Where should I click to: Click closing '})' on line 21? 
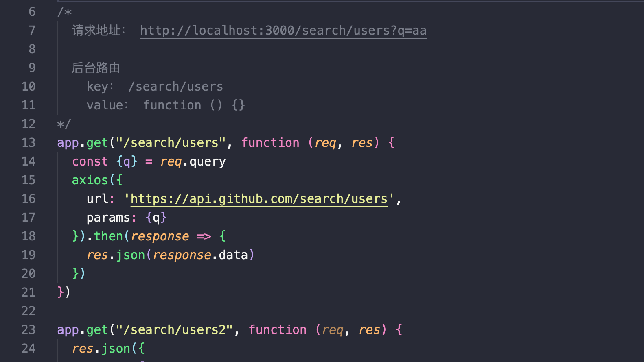[x=64, y=292]
